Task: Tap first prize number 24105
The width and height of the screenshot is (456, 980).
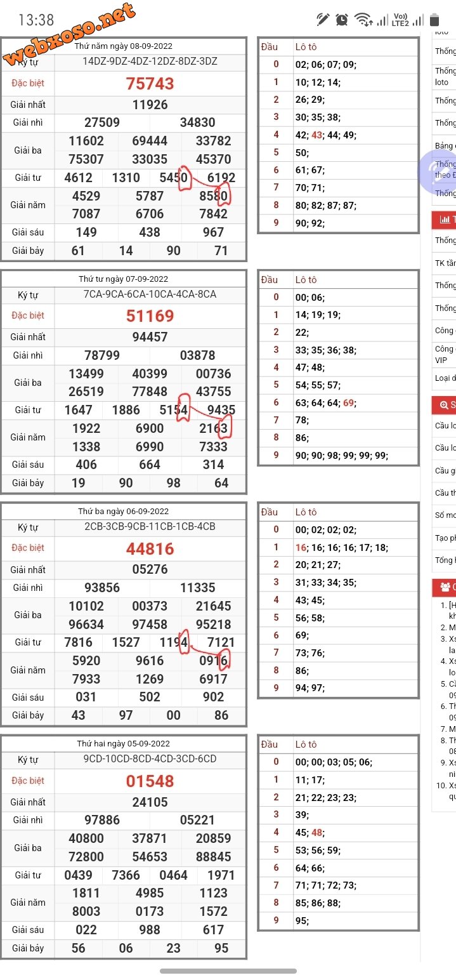Action: click(x=150, y=802)
